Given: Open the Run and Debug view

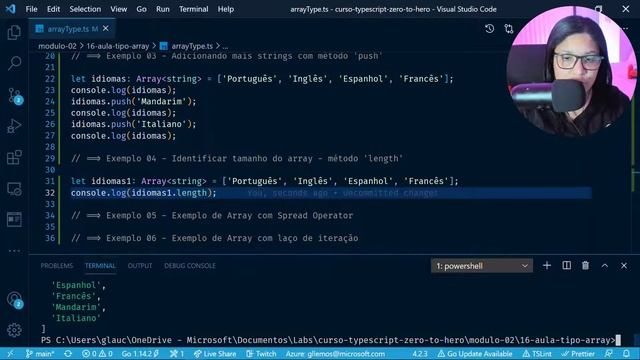Looking at the screenshot, I should click(x=14, y=126).
